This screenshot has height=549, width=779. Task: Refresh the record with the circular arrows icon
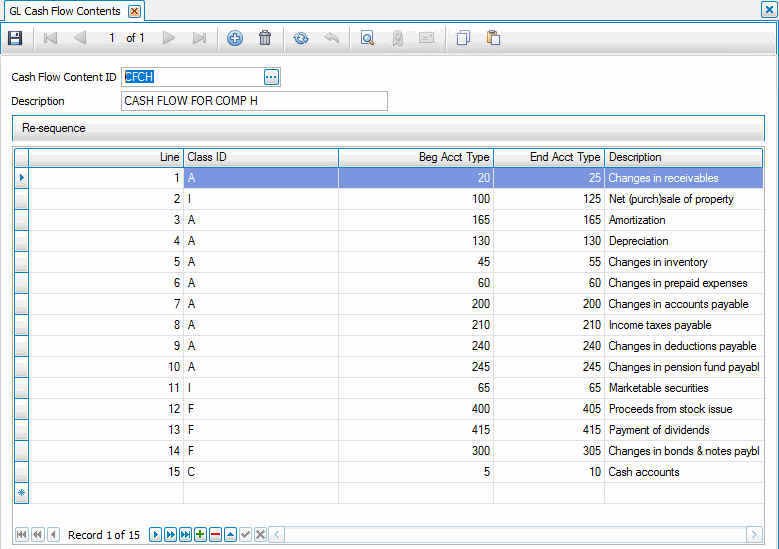pyautogui.click(x=301, y=38)
